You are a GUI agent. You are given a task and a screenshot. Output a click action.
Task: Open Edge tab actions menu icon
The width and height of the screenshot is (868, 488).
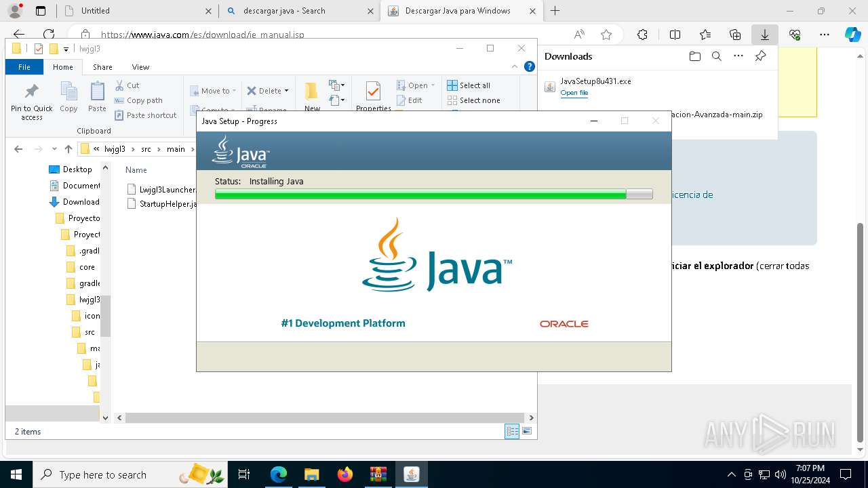(x=41, y=11)
